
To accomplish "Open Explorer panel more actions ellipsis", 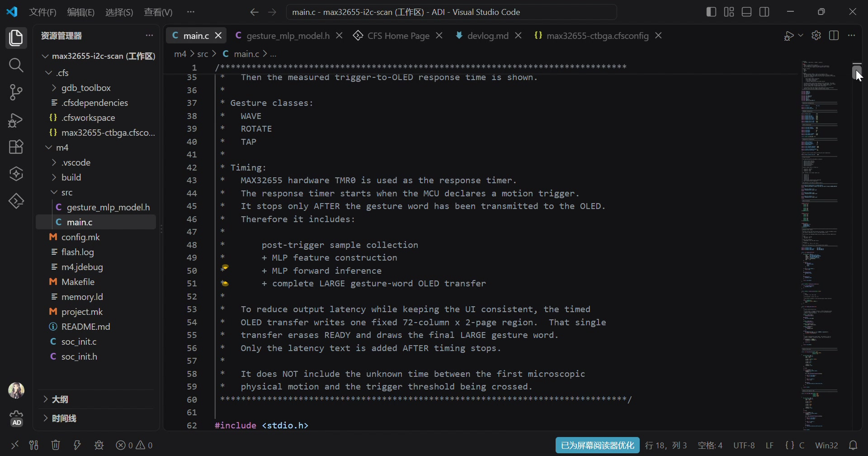I will point(149,35).
